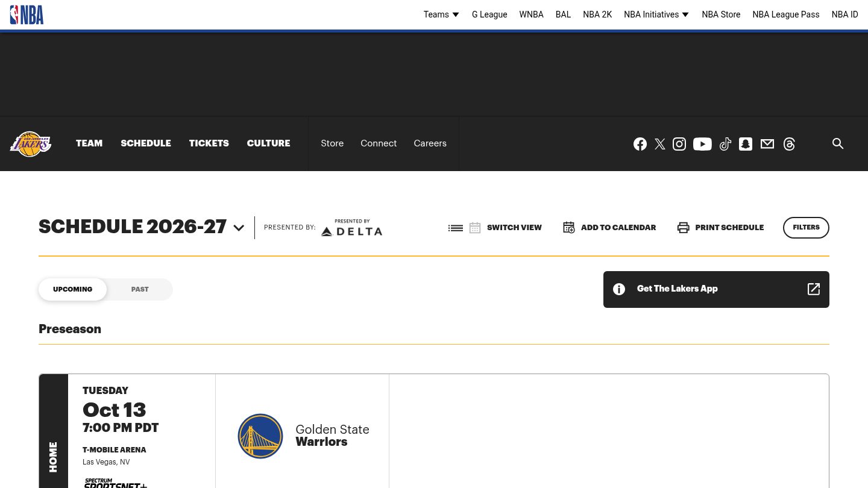Click the email newsletter envelope icon
Viewport: 868px width, 488px height.
767,144
